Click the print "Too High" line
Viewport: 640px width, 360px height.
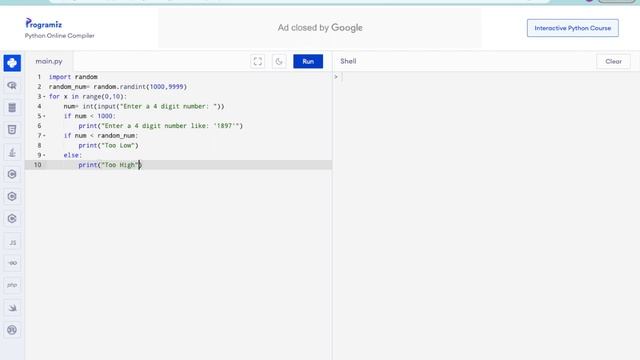pos(109,165)
